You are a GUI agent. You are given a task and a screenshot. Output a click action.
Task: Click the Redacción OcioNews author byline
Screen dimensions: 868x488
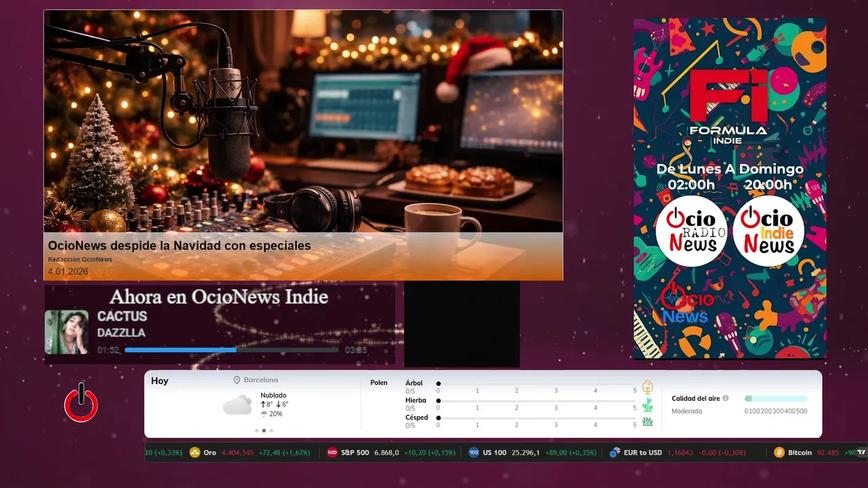(x=80, y=260)
